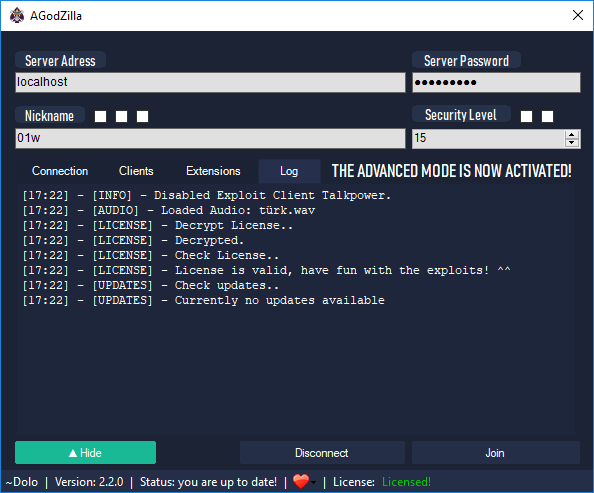Open the dropdown arrow beside the heart
Image resolution: width=594 pixels, height=493 pixels.
tap(313, 482)
